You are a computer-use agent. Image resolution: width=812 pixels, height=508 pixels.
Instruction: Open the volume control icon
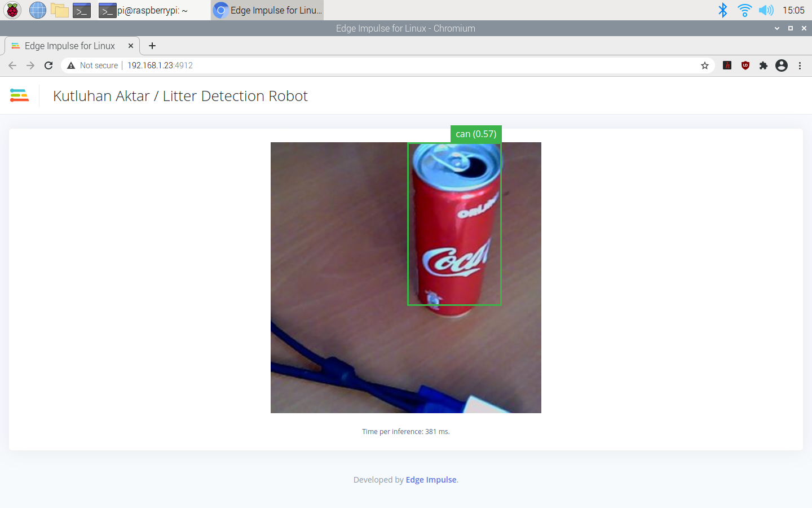[x=766, y=10]
